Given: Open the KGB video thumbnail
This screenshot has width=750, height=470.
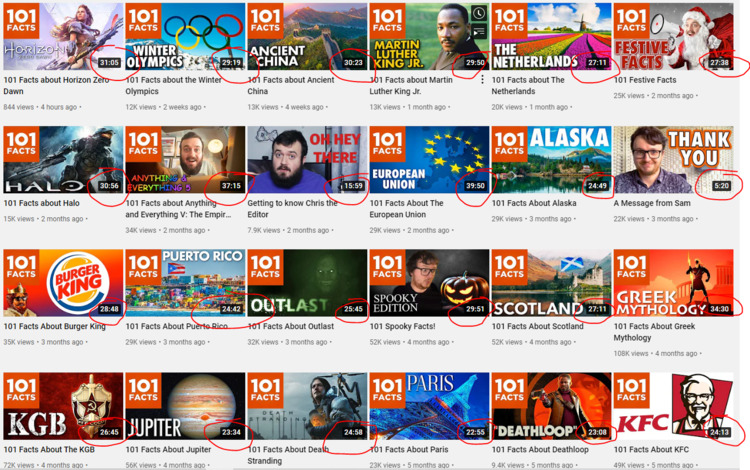Looking at the screenshot, I should (x=63, y=406).
